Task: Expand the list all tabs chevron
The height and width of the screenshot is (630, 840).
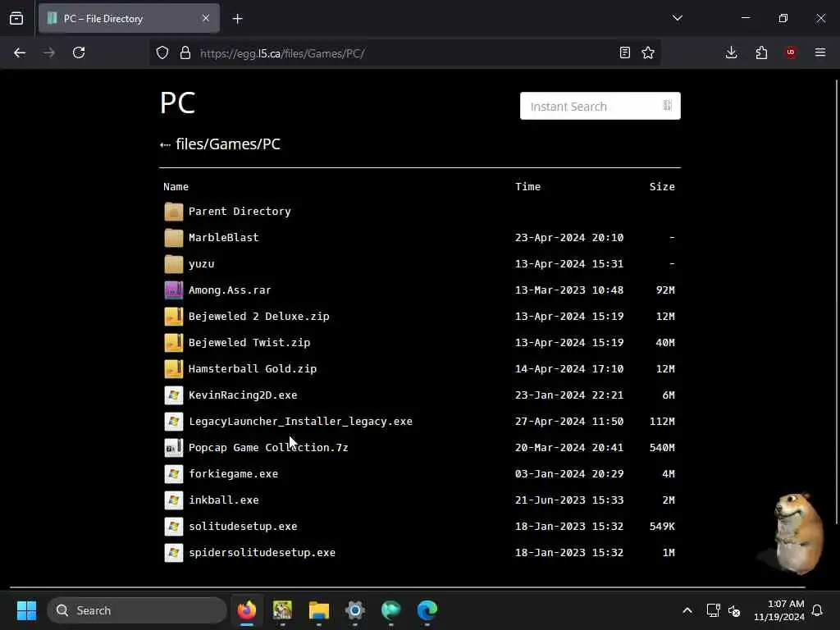Action: point(678,18)
